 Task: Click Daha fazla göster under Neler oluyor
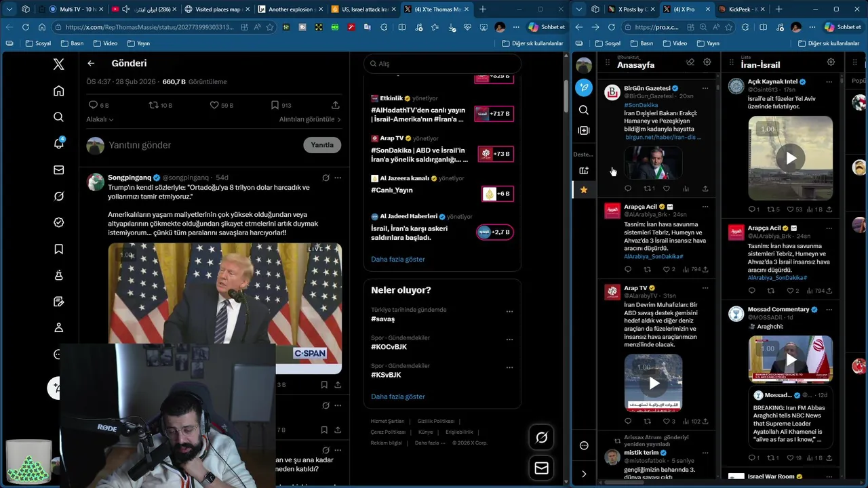pyautogui.click(x=398, y=397)
